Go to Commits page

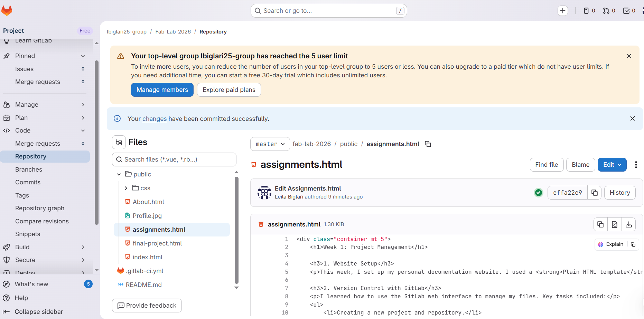(x=45, y=182)
